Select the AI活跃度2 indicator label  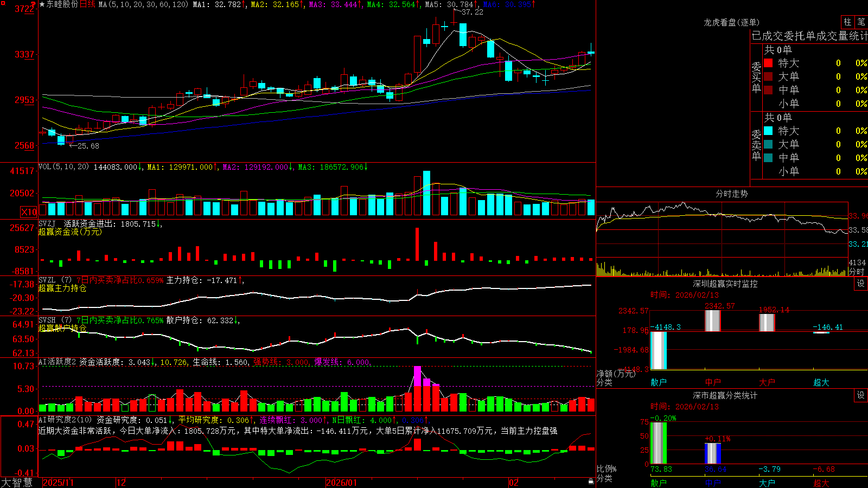pyautogui.click(x=58, y=362)
